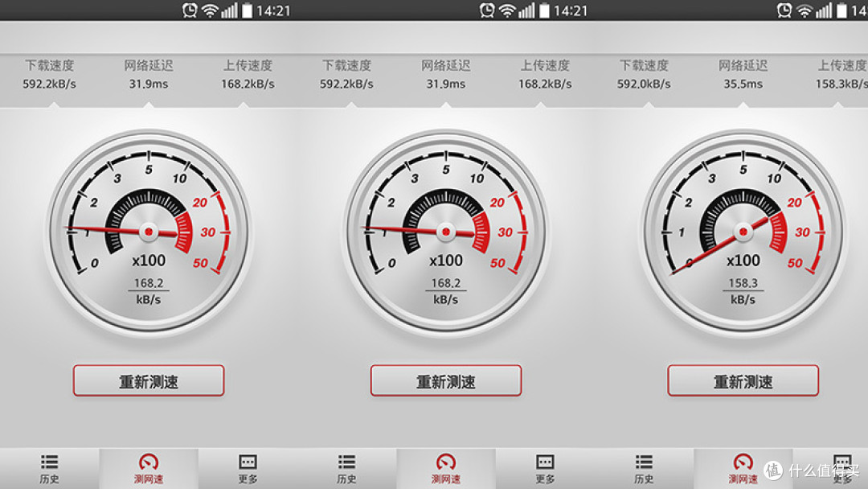
Task: Click 网络延迟 31.9ms in middle screenshot
Action: [445, 75]
